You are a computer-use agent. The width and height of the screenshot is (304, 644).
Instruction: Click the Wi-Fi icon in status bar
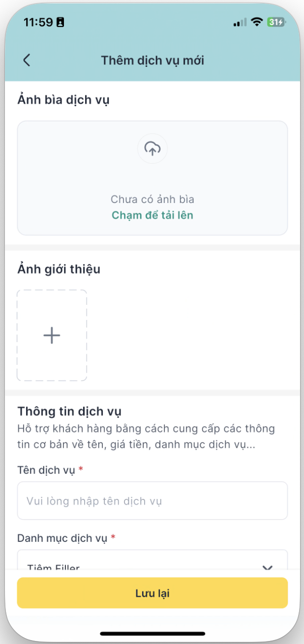tap(256, 22)
